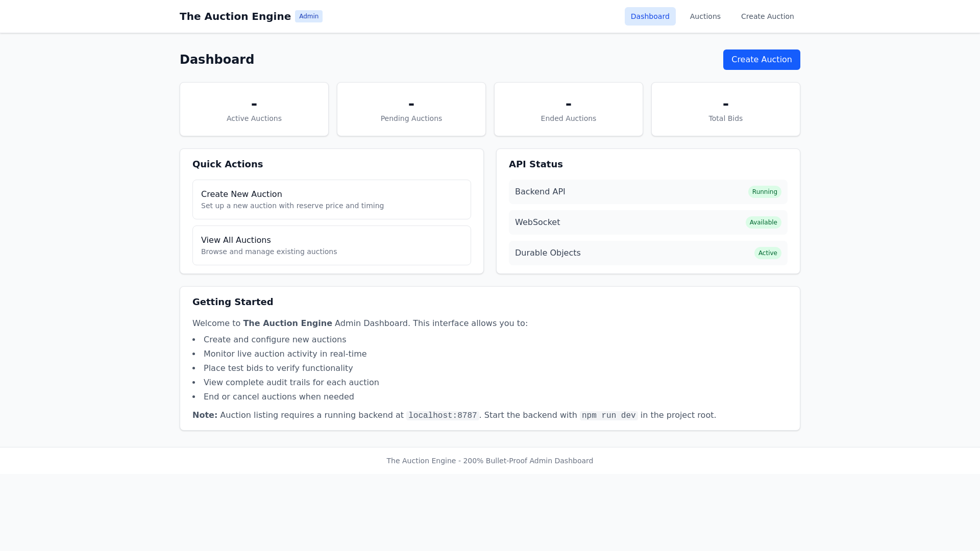Click 'Create and configure new auctions' bullet
Screen dimensions: 980x551
coord(275,340)
